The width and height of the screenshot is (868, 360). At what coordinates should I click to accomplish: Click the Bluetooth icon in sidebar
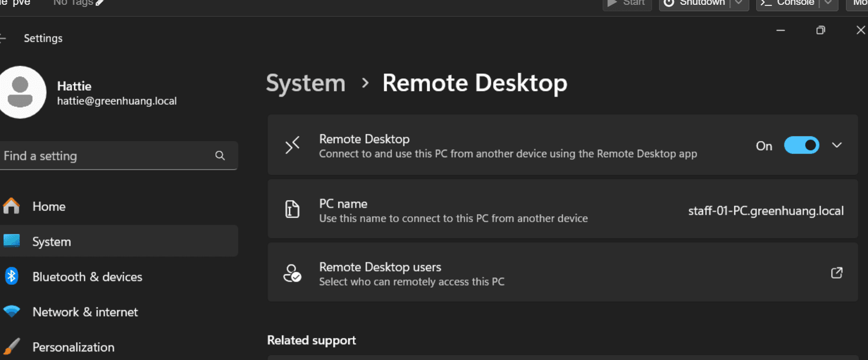pyautogui.click(x=11, y=276)
